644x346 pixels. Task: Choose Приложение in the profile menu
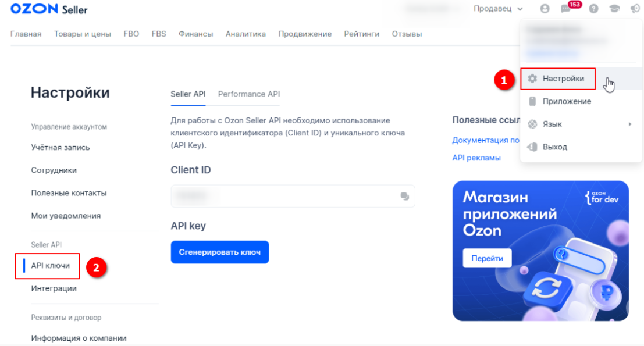pyautogui.click(x=567, y=101)
